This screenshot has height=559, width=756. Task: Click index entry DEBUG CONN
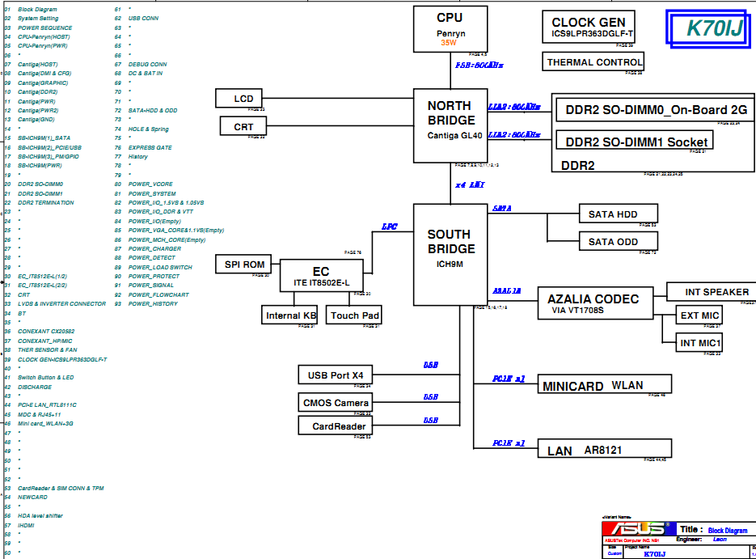[x=147, y=64]
